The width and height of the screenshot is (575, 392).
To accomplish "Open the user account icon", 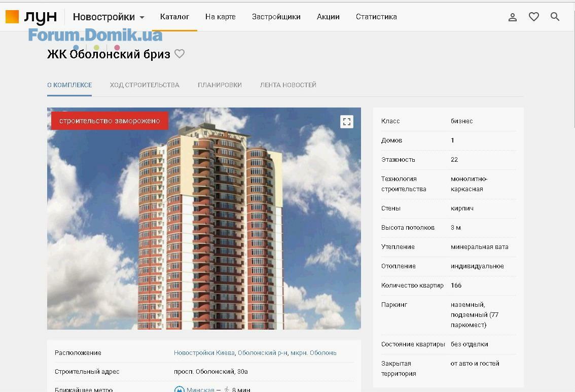I will (x=512, y=17).
